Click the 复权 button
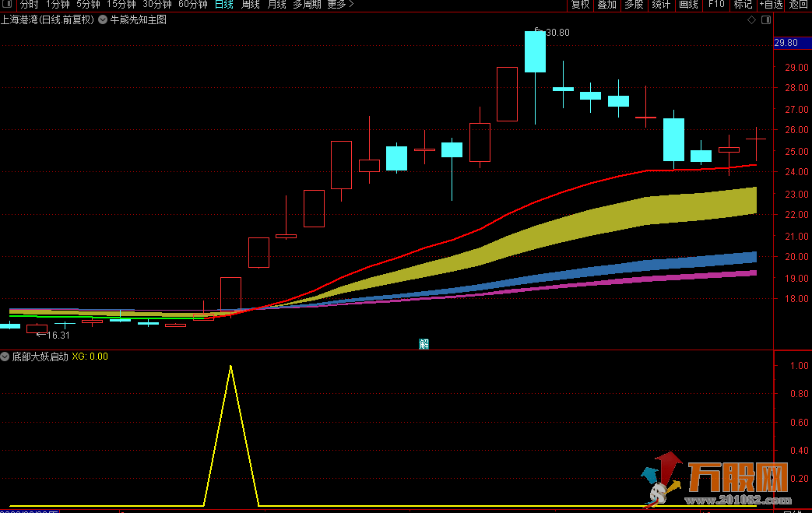The image size is (812, 513). point(580,5)
